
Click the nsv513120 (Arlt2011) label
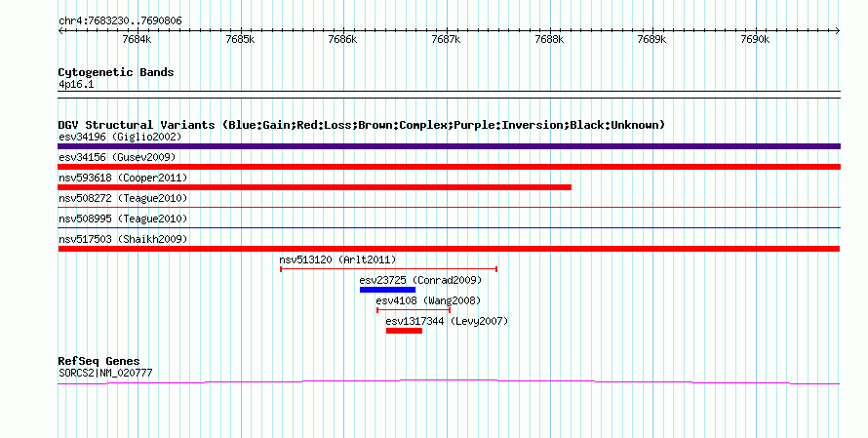(x=337, y=259)
